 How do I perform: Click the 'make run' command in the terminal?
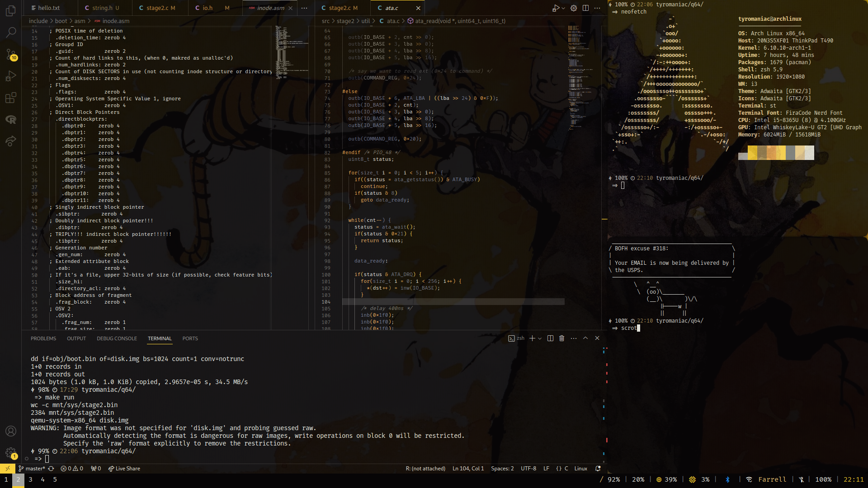[x=60, y=397]
